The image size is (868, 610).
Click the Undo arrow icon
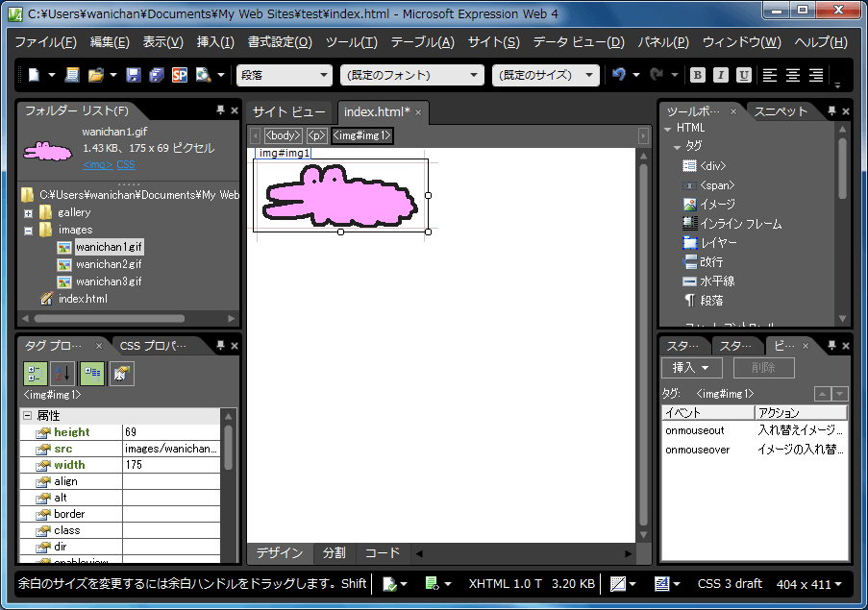click(619, 74)
